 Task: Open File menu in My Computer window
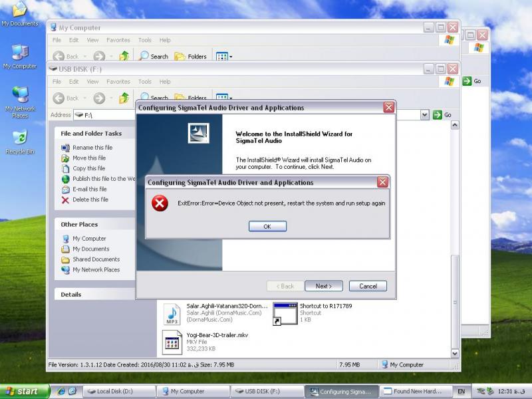(x=57, y=40)
